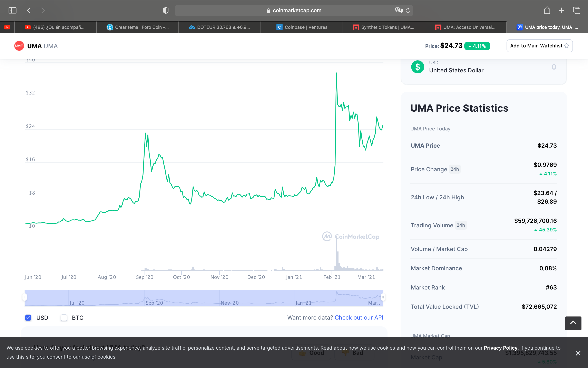Click the February price peak on chart

[336, 73]
